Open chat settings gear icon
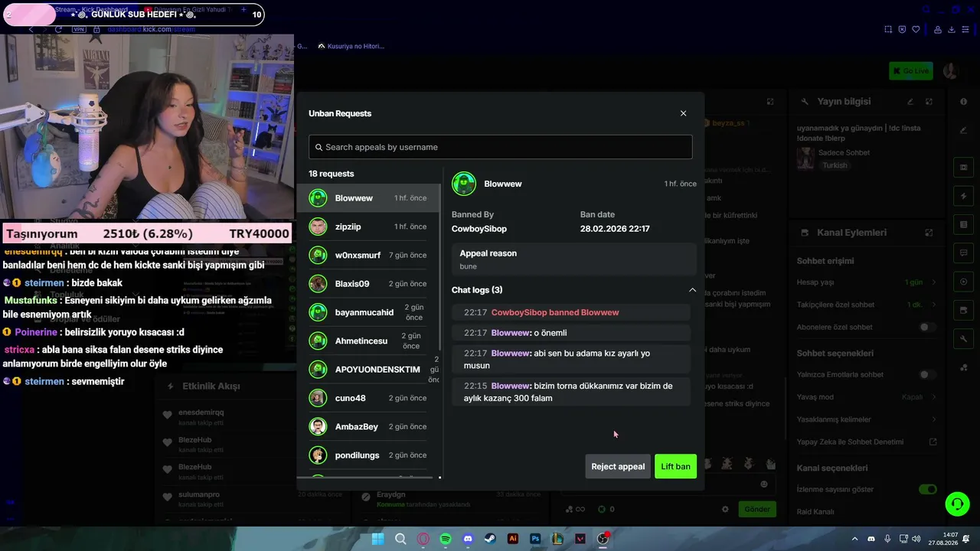Viewport: 980px width, 551px height. pyautogui.click(x=725, y=509)
